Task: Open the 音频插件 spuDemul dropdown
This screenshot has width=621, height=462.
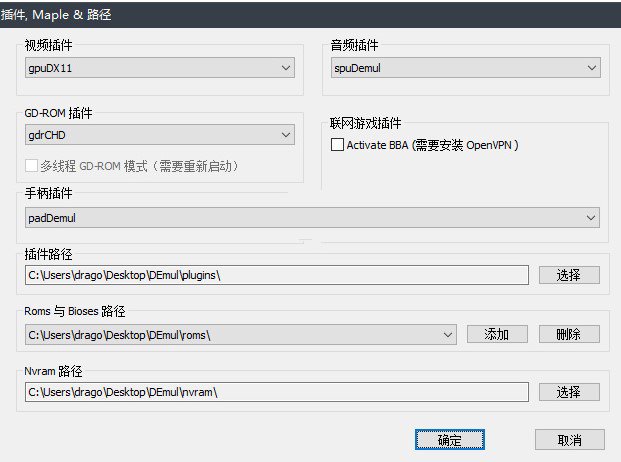Action: pos(466,68)
